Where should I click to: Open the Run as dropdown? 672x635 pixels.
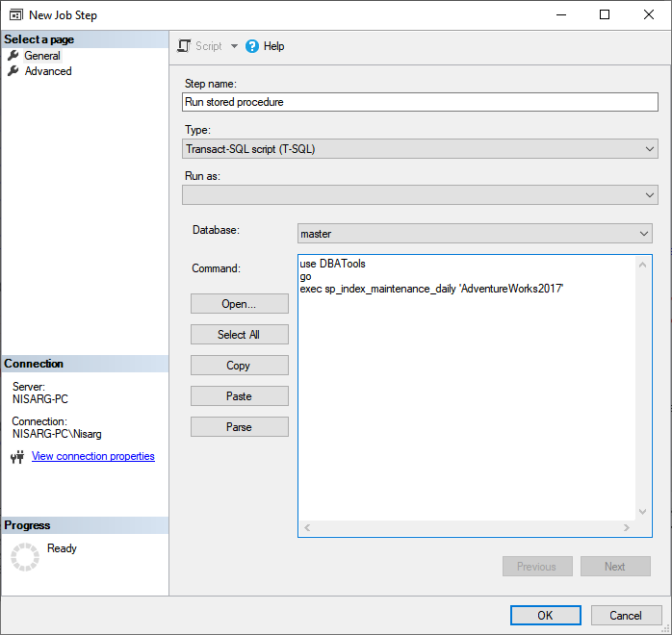click(x=420, y=194)
